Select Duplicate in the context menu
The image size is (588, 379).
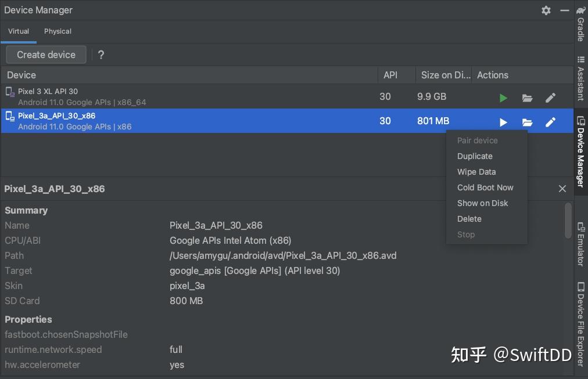click(475, 156)
